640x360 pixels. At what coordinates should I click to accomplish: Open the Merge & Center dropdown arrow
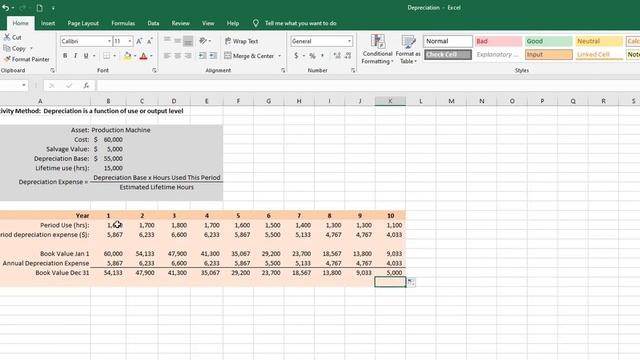280,56
